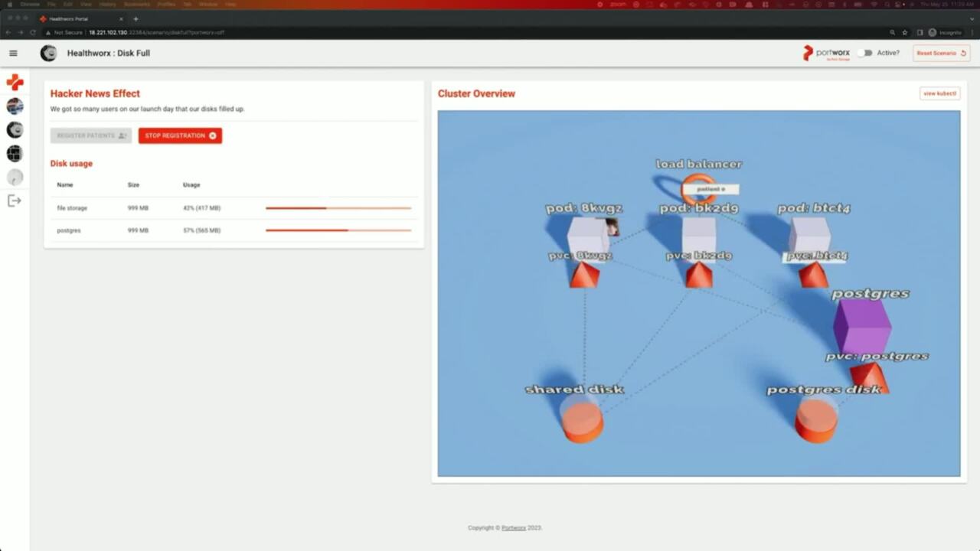Click the view kubectl button

coord(939,93)
